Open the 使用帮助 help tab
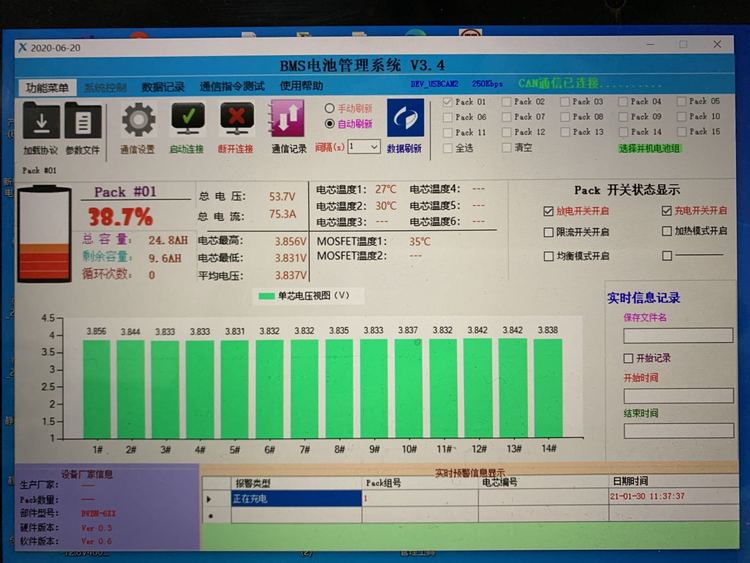Screen dimensions: 750x563 [301, 86]
